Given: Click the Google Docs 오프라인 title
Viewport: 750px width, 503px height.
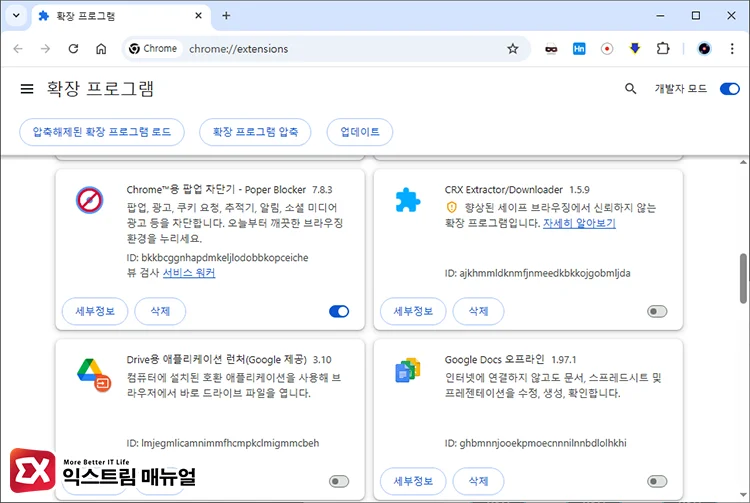Looking at the screenshot, I should 494,360.
